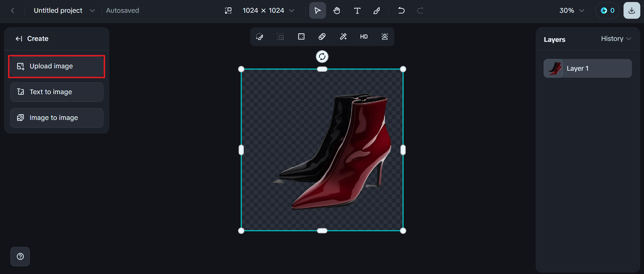Open the help question mark button
The image size is (644, 274).
[x=20, y=256]
